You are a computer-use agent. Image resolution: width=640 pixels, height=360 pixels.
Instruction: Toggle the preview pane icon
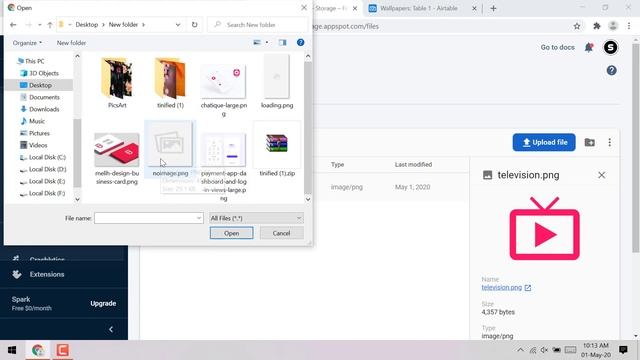pos(282,42)
